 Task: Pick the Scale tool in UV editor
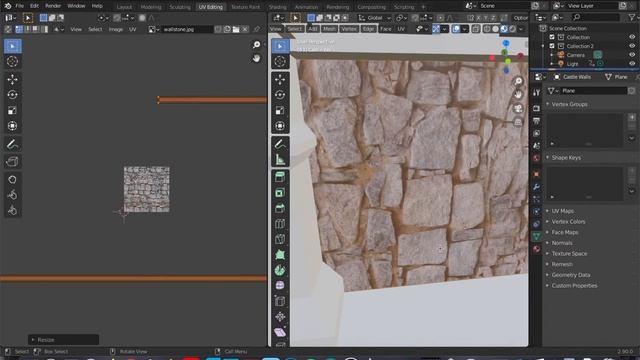12,110
